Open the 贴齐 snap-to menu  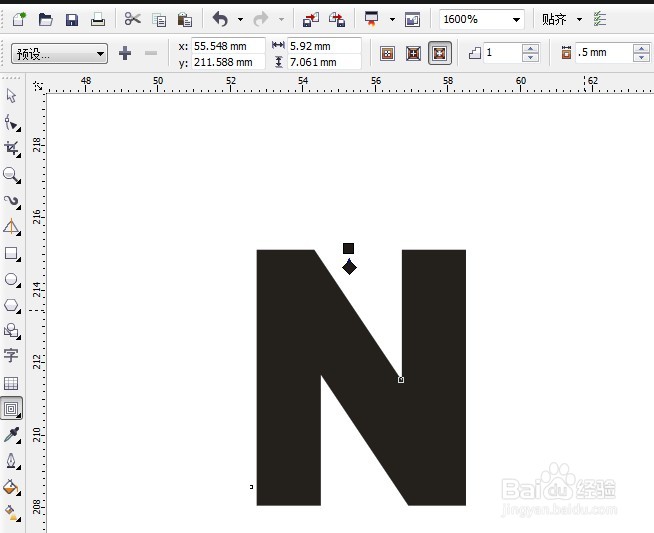click(561, 19)
